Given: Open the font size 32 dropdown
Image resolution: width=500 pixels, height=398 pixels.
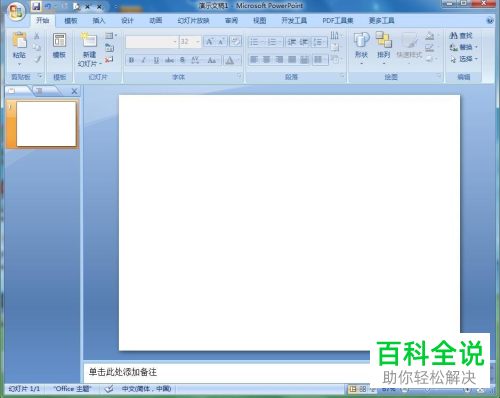Looking at the screenshot, I should pyautogui.click(x=198, y=42).
